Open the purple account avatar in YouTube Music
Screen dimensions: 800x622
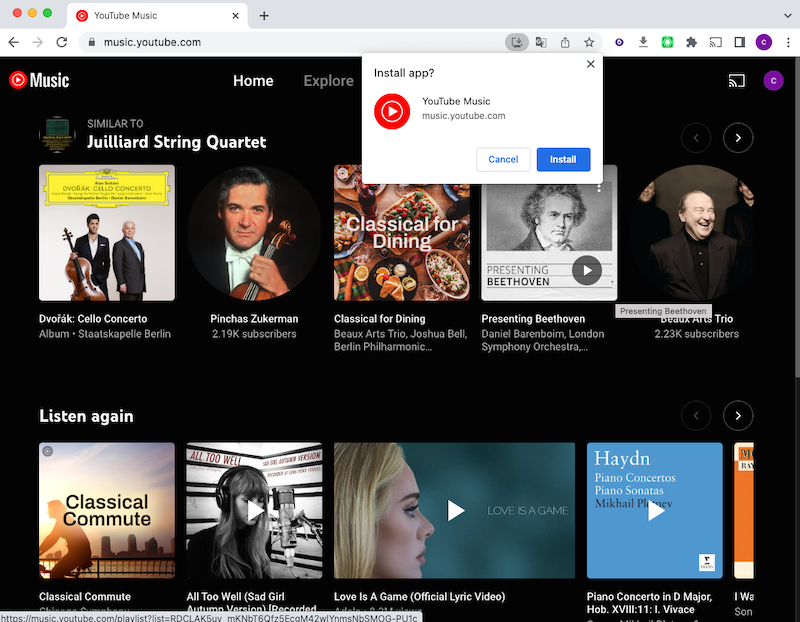point(772,81)
